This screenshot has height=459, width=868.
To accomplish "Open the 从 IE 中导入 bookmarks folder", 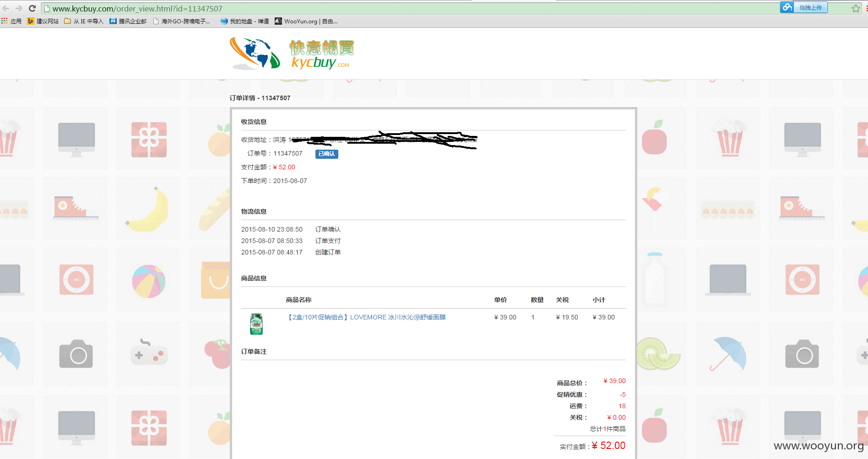I will point(84,21).
